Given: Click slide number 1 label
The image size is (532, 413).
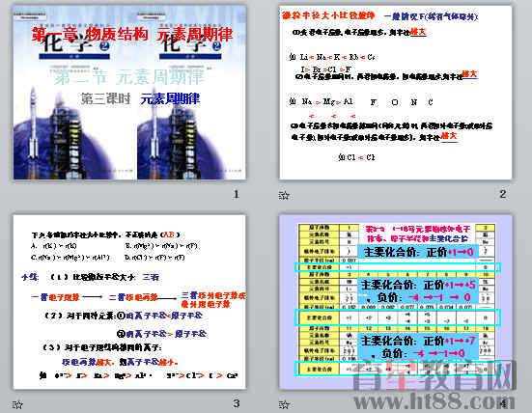Looking at the screenshot, I should pyautogui.click(x=237, y=194).
